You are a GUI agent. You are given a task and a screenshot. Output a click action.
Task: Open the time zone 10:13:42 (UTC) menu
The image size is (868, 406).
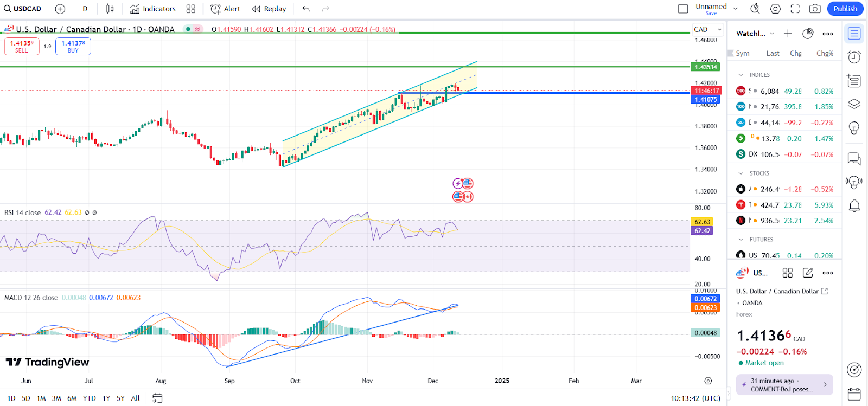point(695,398)
